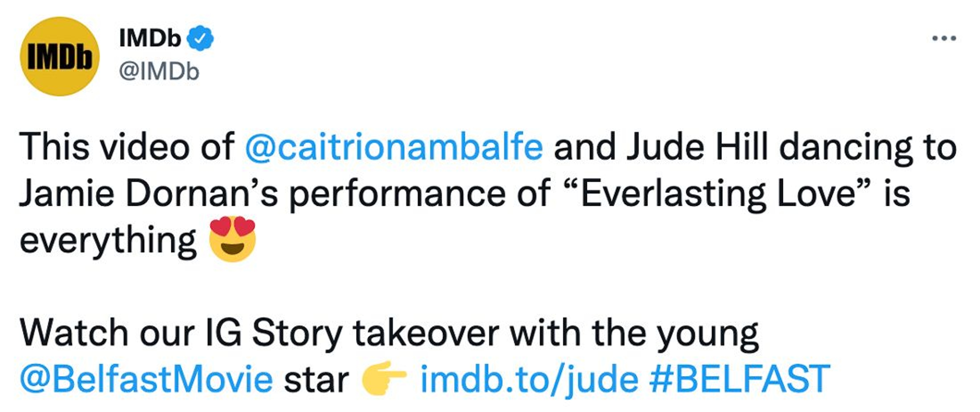Open the @BelfastMovie mention
980x412 pixels.
146,379
